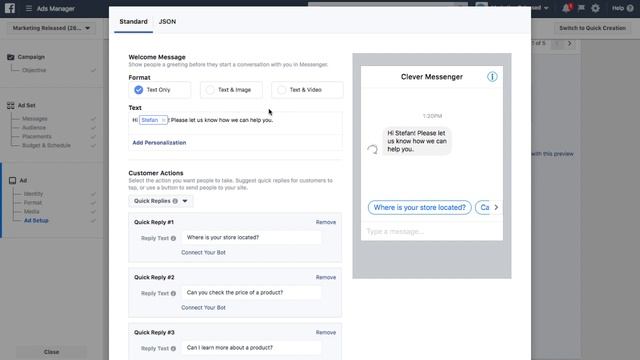Click the Close button in sidebar
The image size is (640, 360).
click(x=51, y=352)
